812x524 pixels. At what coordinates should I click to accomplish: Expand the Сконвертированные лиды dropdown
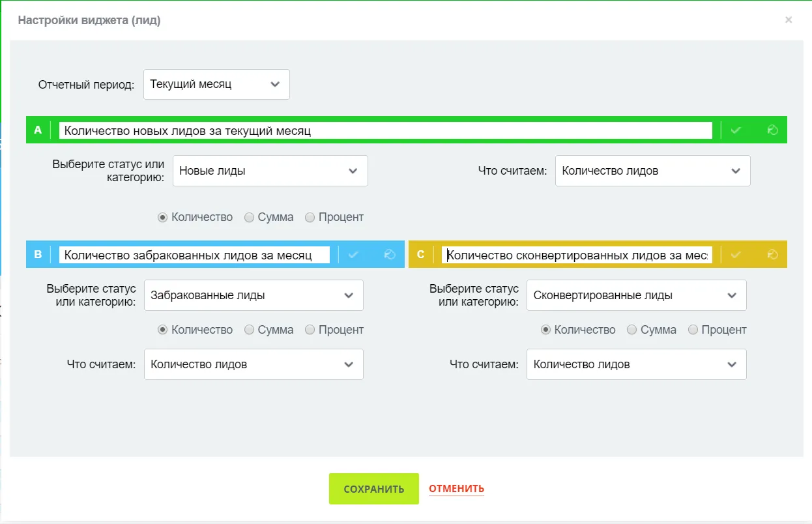[636, 295]
